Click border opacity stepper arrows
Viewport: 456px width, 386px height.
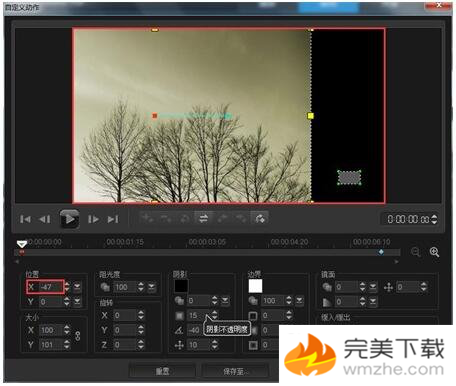[x=289, y=301]
